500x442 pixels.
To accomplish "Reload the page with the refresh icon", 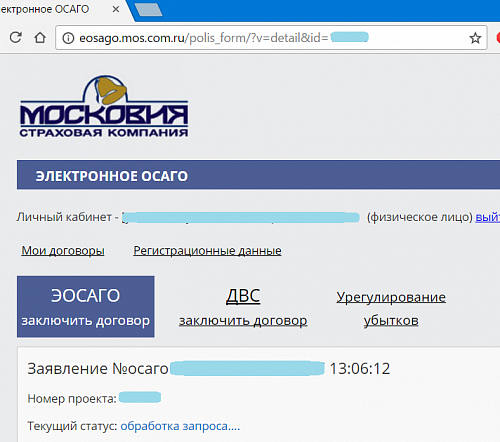I will coord(15,37).
